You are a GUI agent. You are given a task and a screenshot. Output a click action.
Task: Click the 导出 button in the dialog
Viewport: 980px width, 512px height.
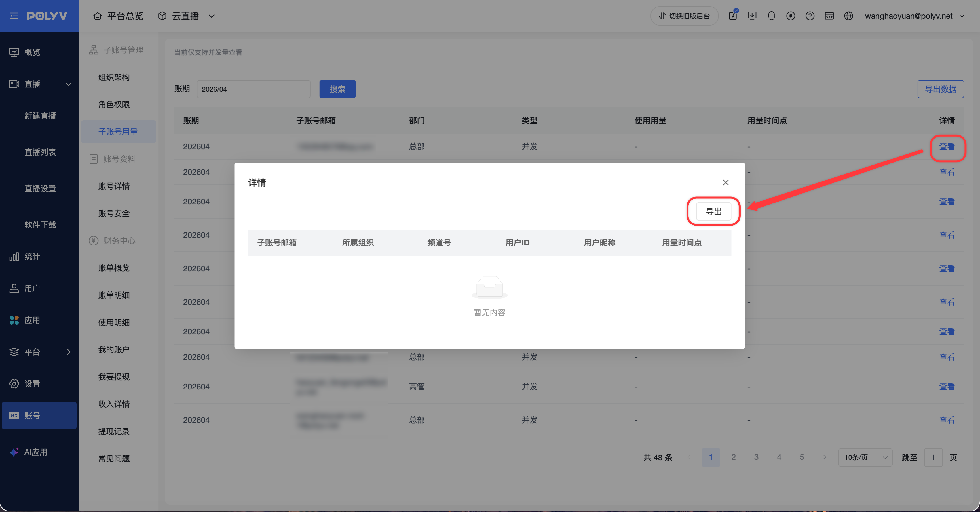714,212
